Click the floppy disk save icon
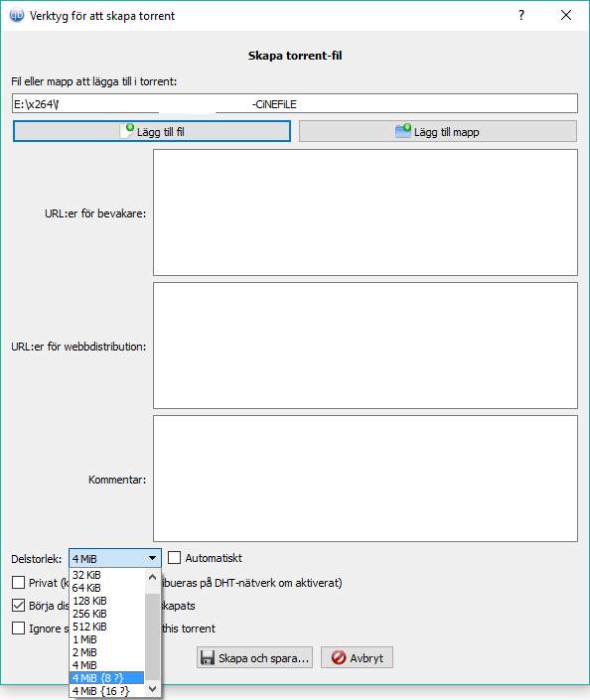Viewport: 590px width, 700px height. (x=208, y=657)
